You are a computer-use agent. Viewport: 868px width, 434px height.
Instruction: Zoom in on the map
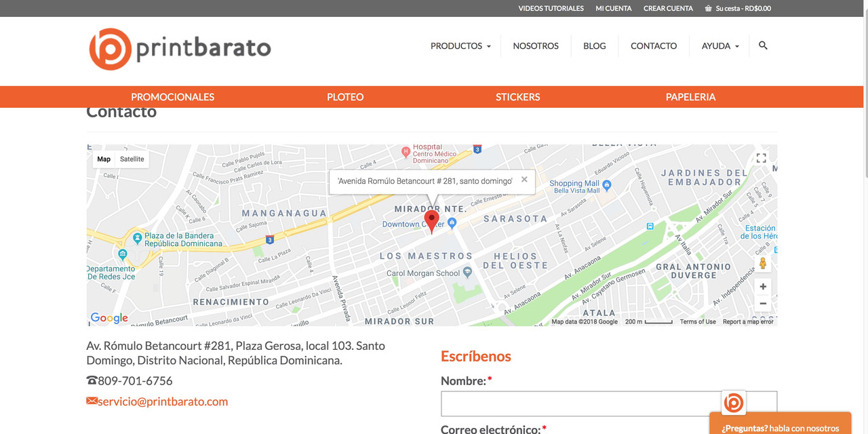point(763,287)
